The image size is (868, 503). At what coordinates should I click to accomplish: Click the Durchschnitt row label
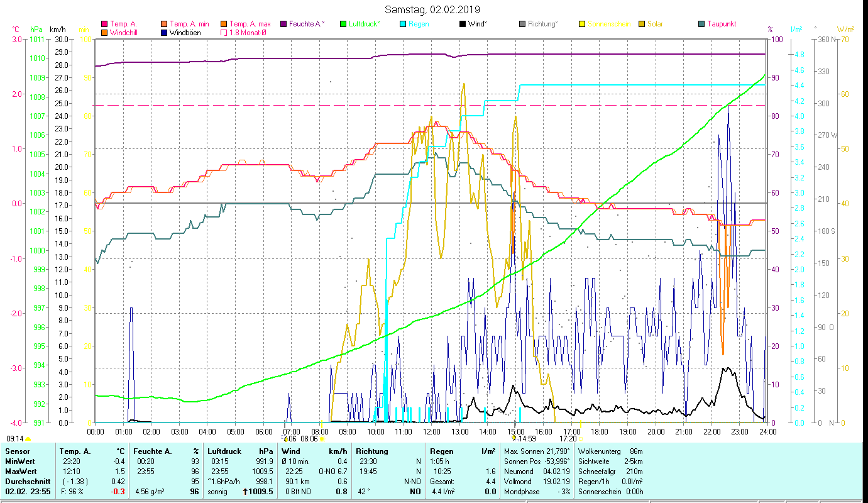pos(26,482)
